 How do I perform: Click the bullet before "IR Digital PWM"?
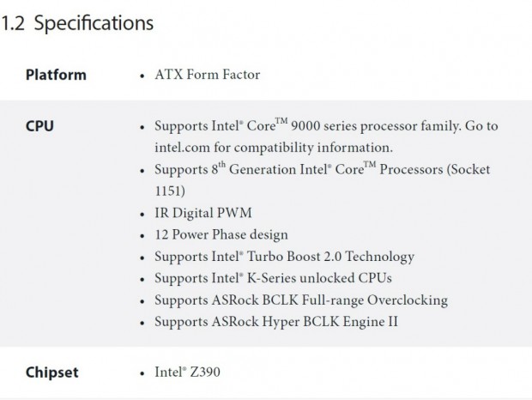pos(142,213)
